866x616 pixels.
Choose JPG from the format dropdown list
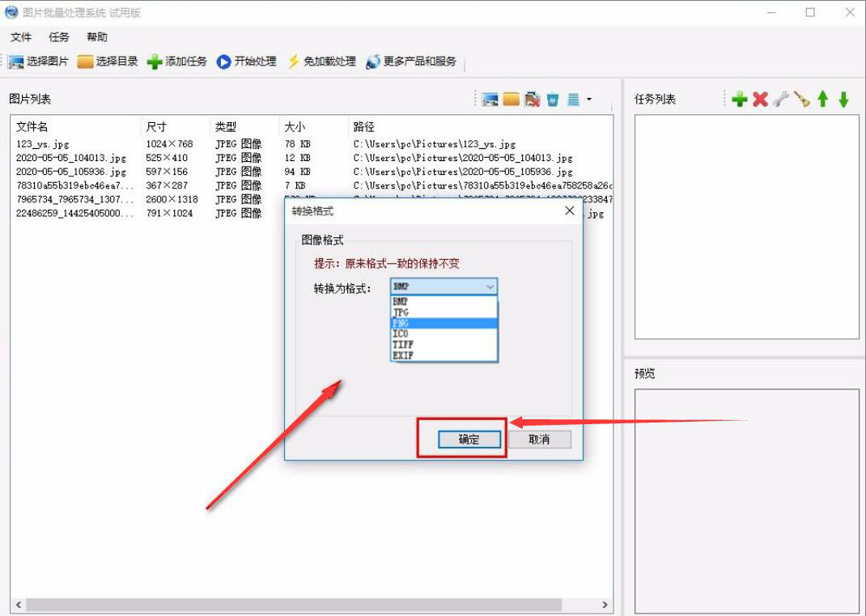(x=444, y=312)
